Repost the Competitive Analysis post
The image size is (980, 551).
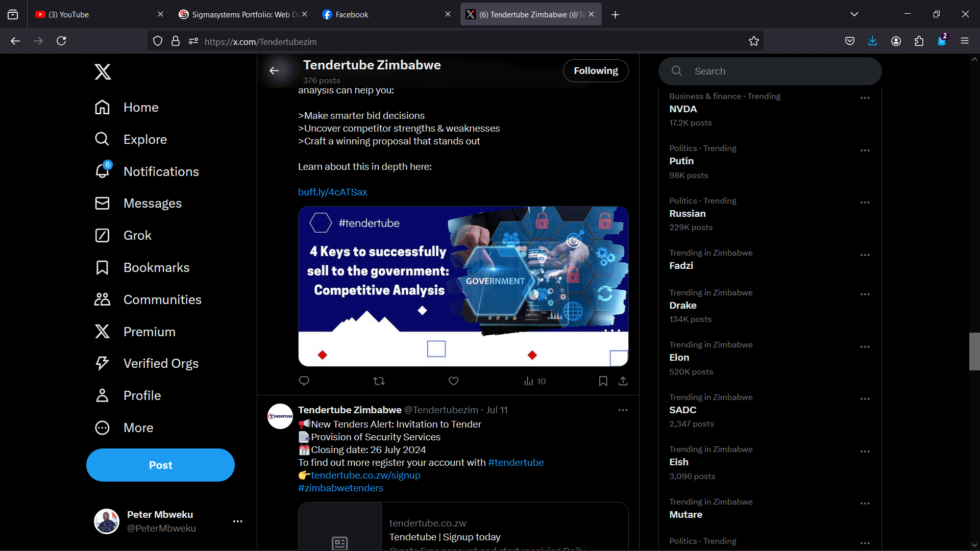pyautogui.click(x=379, y=381)
